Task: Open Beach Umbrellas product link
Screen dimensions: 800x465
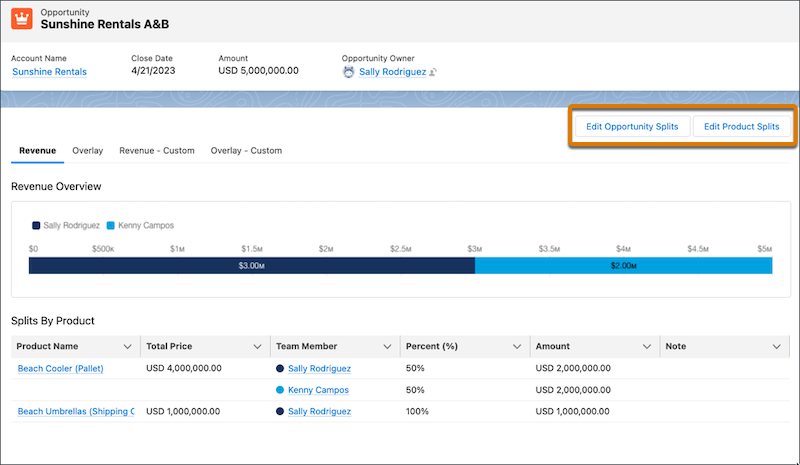Action: pos(76,411)
